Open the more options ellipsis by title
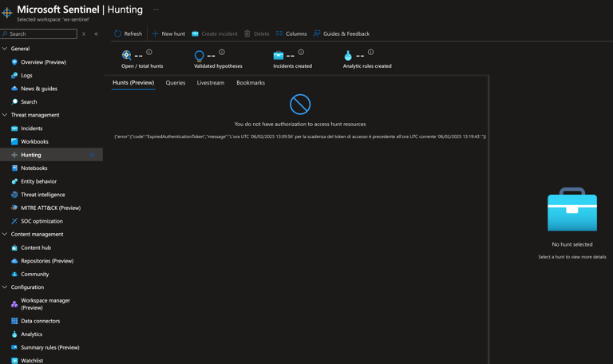Image resolution: width=613 pixels, height=364 pixels. pos(156,10)
